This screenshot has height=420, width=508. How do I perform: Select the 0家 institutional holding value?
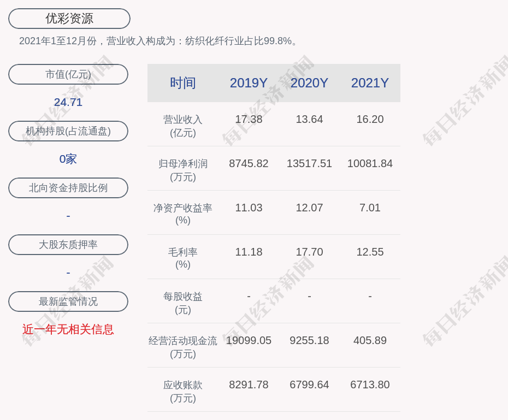point(68,159)
